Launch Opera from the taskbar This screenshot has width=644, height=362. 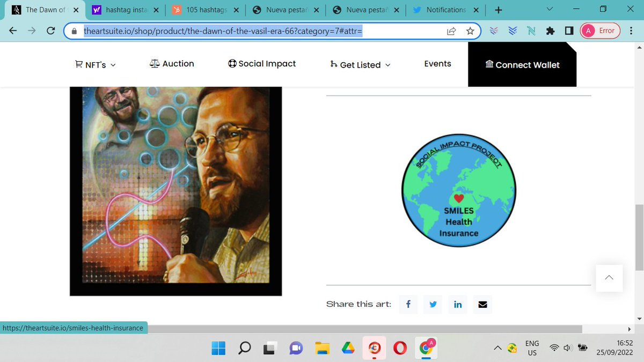(x=399, y=348)
